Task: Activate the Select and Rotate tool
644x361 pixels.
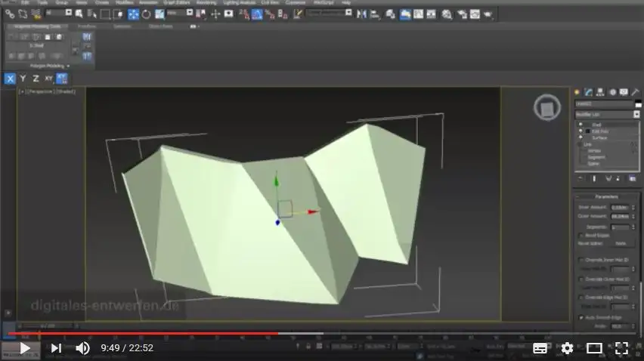Action: (146, 14)
